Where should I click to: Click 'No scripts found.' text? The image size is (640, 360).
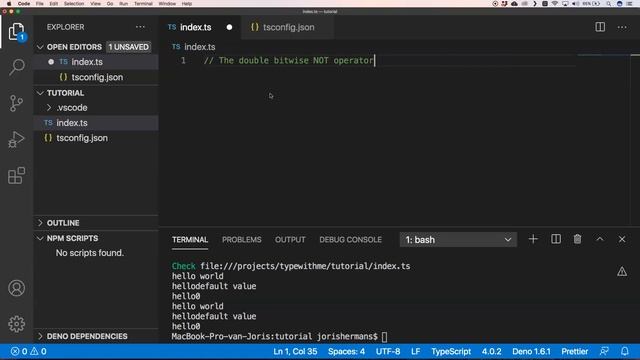click(90, 253)
